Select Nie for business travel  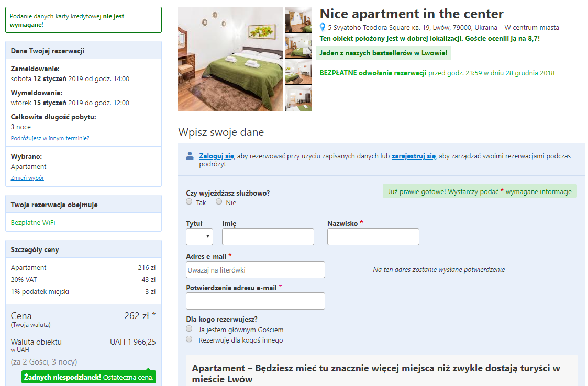coord(219,202)
